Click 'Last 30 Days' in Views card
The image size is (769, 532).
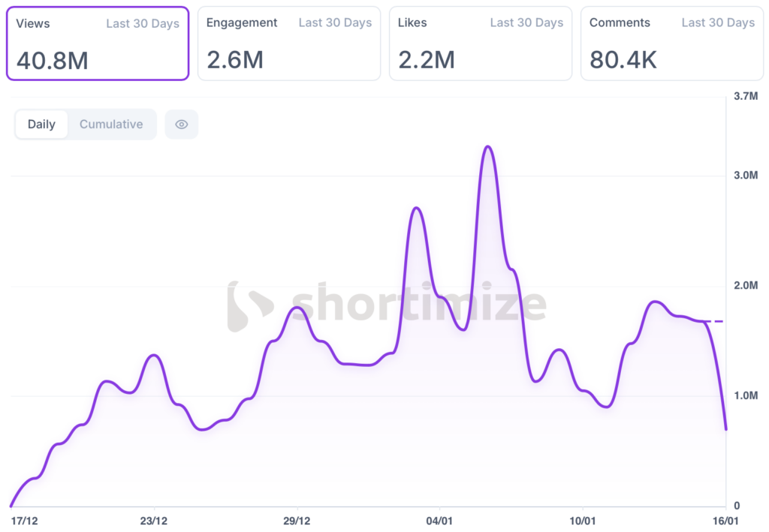[143, 23]
